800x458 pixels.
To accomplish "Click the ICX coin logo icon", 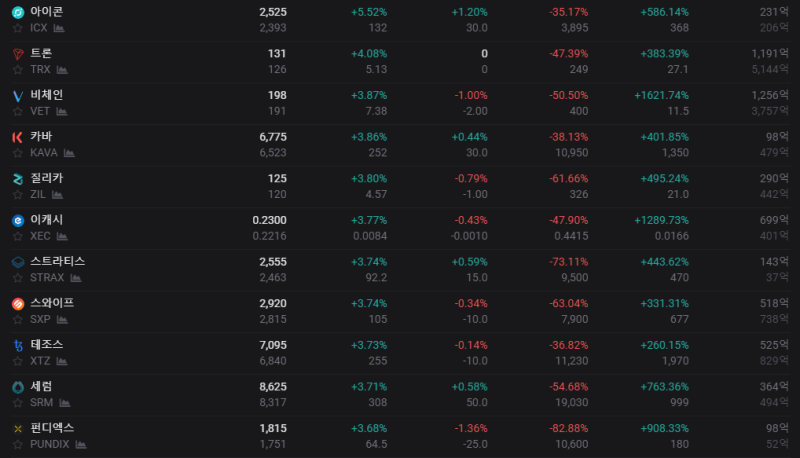I will [18, 12].
